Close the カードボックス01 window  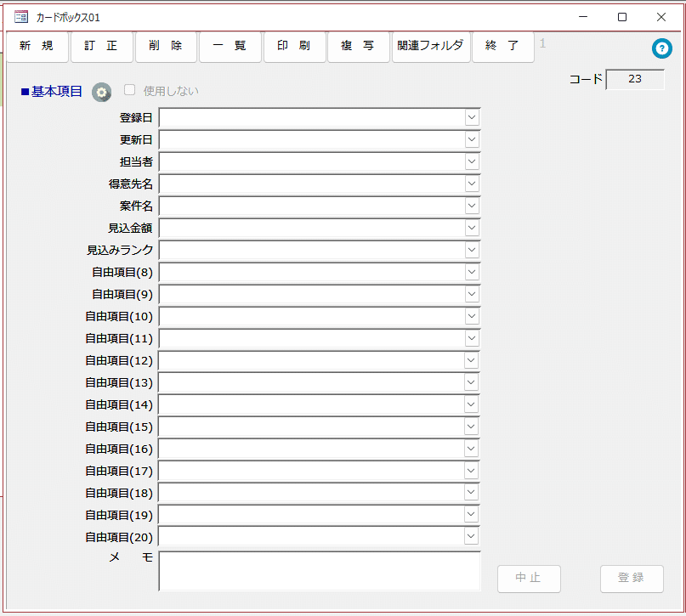click(661, 17)
